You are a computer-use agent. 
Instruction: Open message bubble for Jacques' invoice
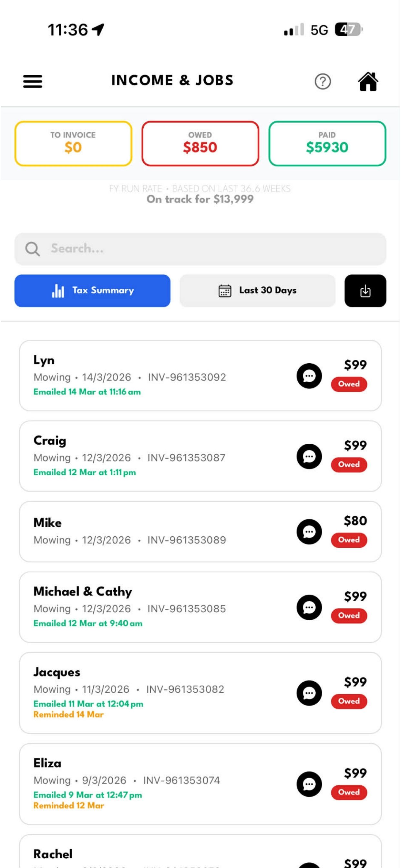[309, 693]
